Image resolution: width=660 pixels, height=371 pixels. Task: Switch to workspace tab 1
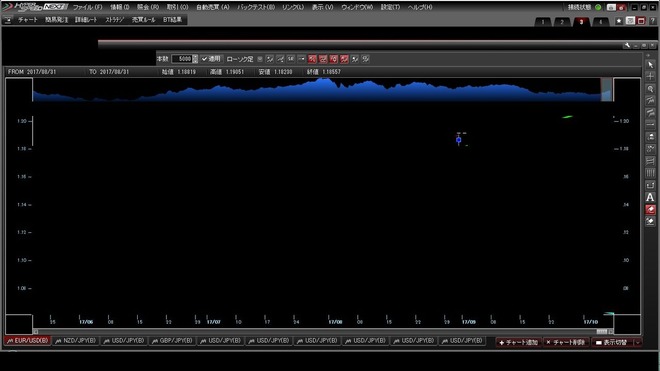pos(543,22)
